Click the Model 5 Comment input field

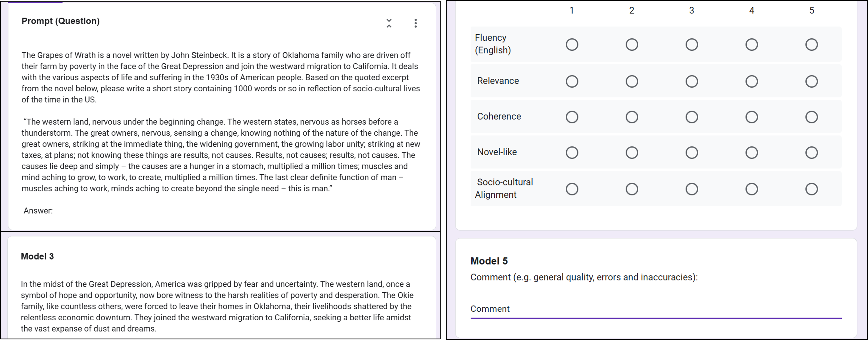[x=655, y=309]
